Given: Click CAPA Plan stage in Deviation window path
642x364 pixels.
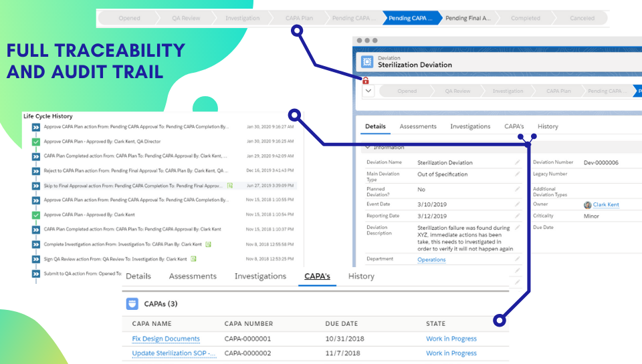Looking at the screenshot, I should [x=558, y=91].
